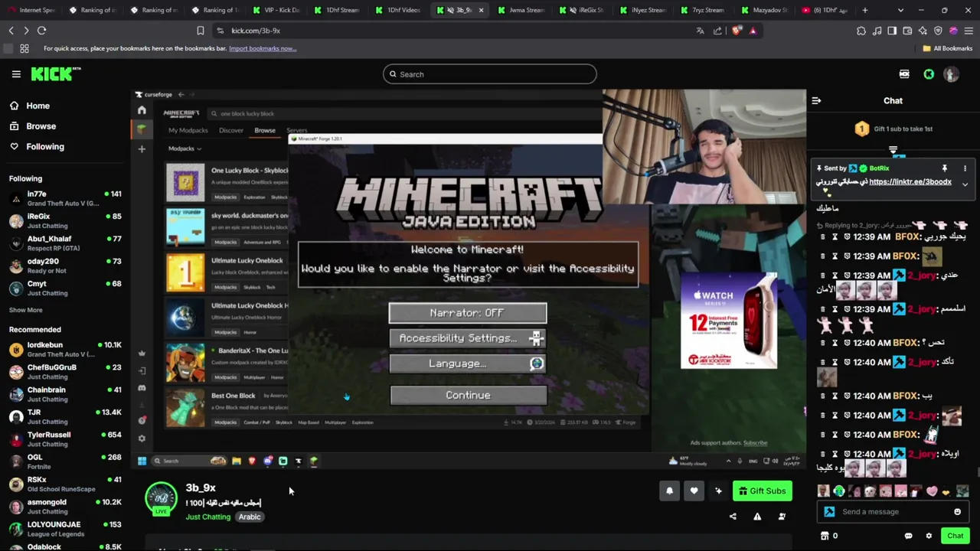Collapse the chat panel with arrow icon

(x=816, y=100)
